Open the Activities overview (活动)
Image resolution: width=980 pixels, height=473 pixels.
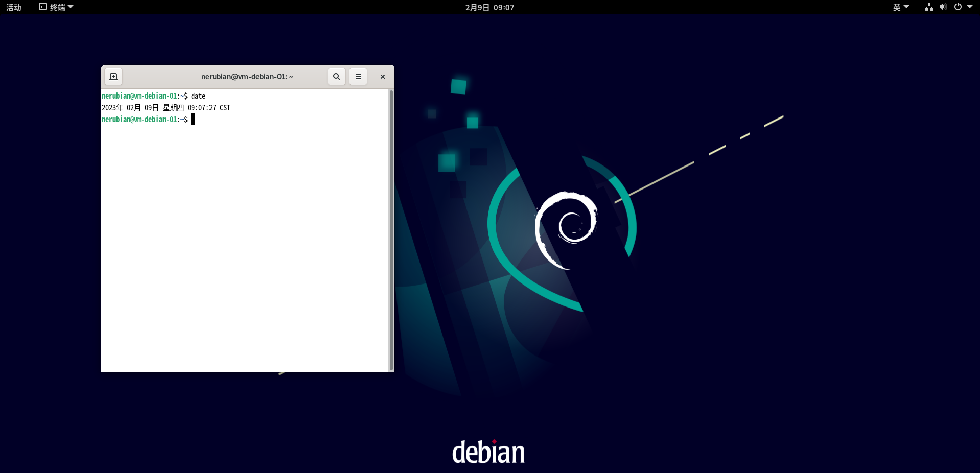click(x=14, y=7)
